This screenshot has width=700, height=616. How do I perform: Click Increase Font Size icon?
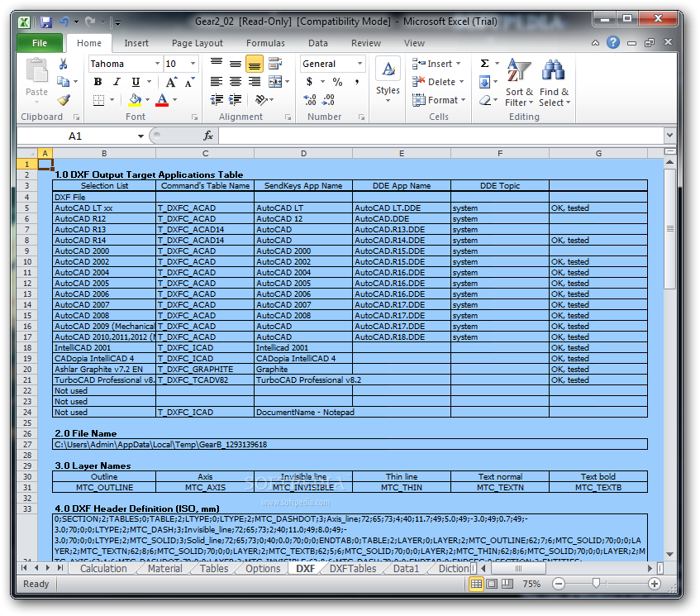(x=171, y=82)
